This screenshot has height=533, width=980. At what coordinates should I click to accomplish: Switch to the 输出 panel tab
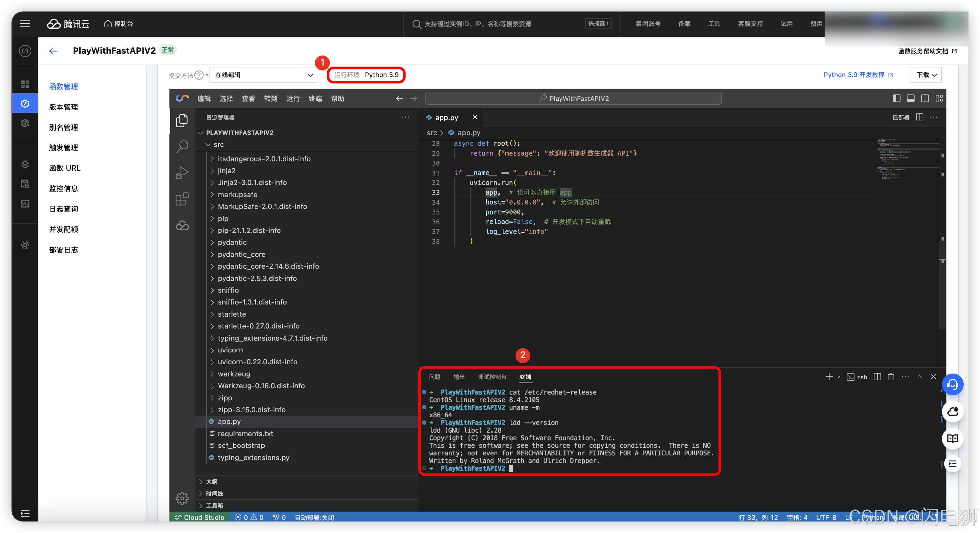click(x=459, y=377)
